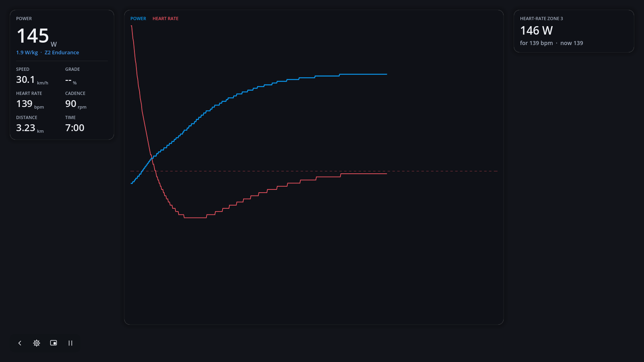The width and height of the screenshot is (644, 362).
Task: Toggle the HEART RATE chart legend
Action: (x=165, y=19)
